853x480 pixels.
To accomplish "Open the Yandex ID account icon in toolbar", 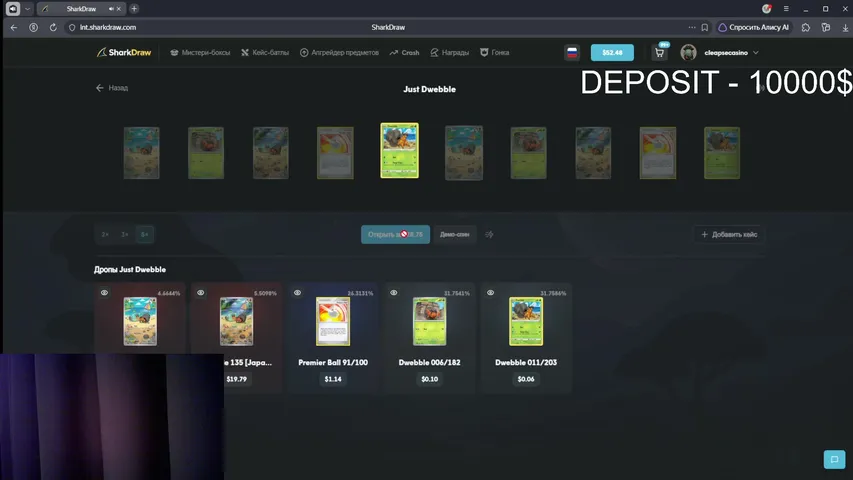I will pos(34,27).
